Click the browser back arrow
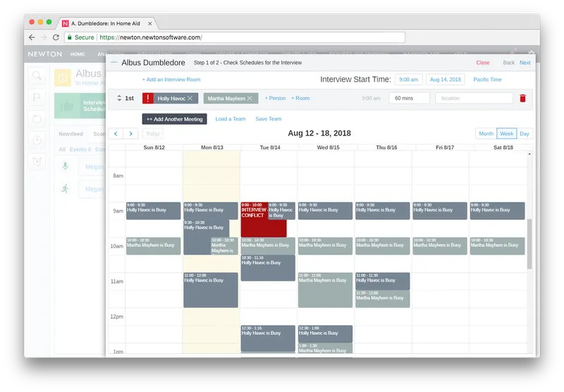 (32, 37)
